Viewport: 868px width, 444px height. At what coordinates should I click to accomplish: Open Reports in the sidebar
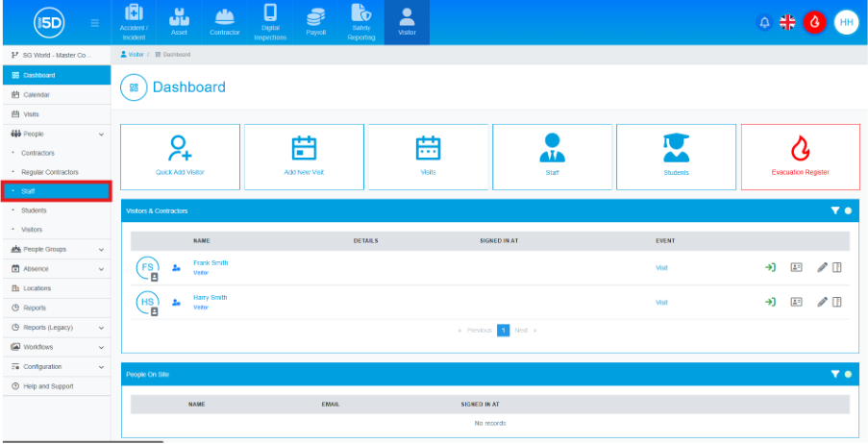(57, 308)
